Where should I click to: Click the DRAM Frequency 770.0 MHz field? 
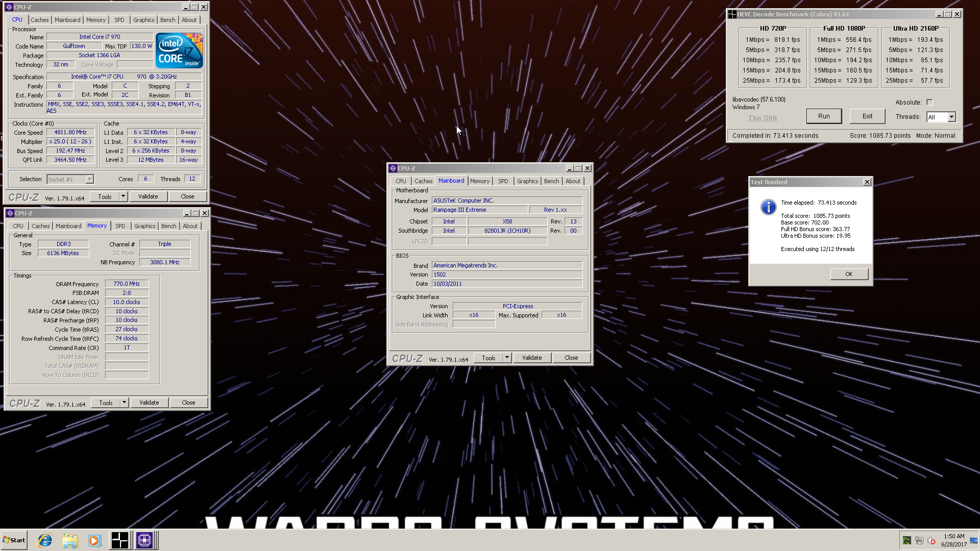pos(127,284)
